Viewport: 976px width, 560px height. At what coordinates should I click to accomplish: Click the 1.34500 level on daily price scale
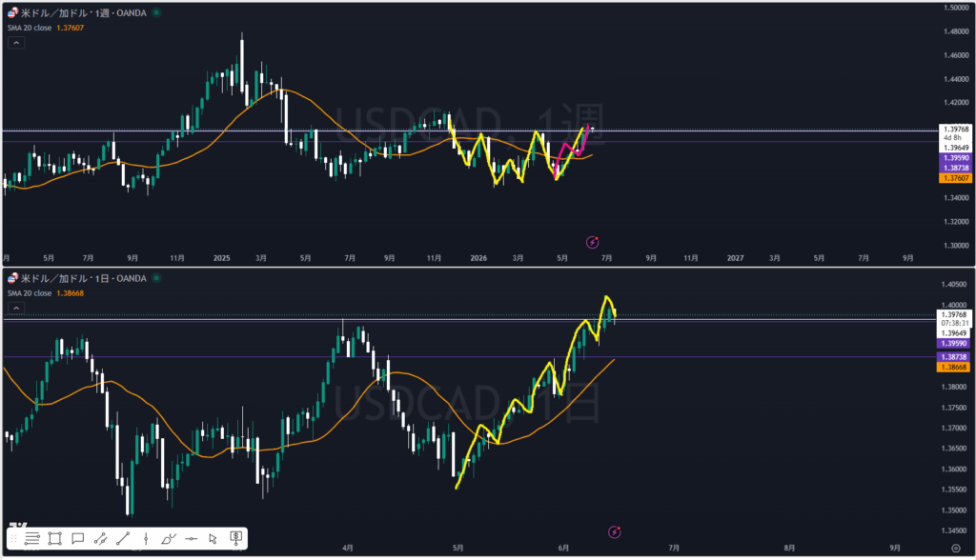click(x=953, y=530)
